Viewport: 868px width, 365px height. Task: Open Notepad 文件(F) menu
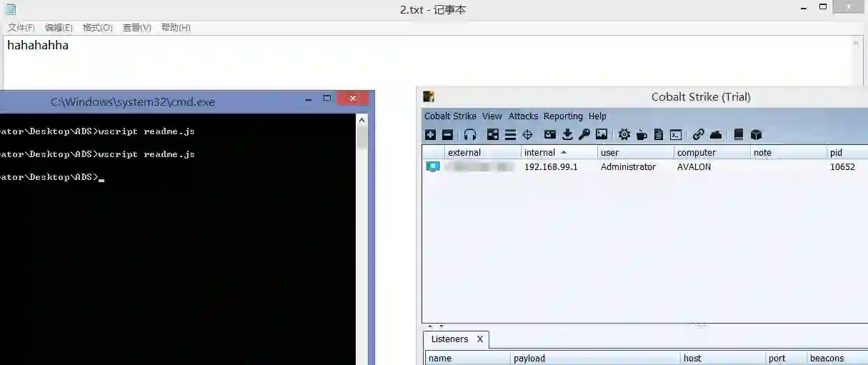click(21, 27)
